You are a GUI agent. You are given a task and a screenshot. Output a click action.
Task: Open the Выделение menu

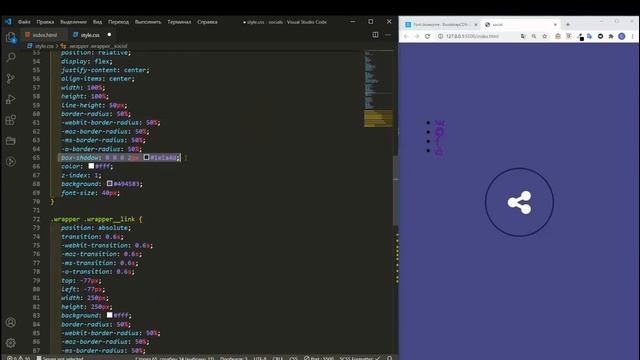(73, 22)
